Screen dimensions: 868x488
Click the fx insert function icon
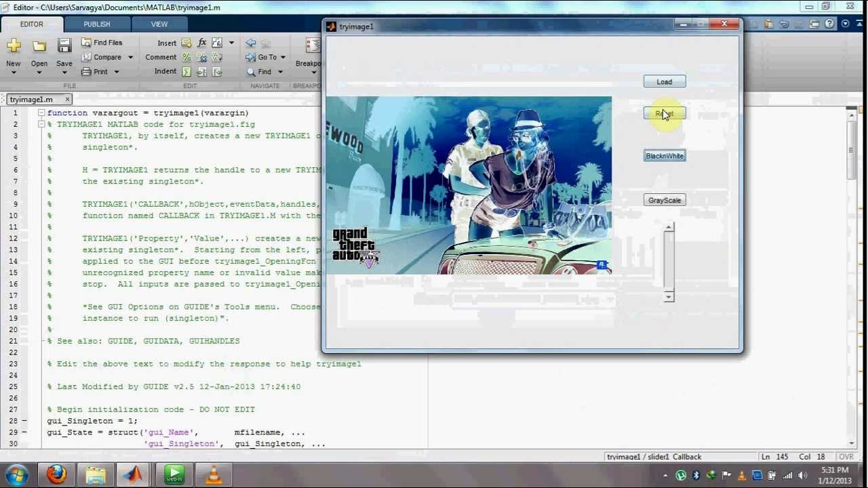(202, 43)
